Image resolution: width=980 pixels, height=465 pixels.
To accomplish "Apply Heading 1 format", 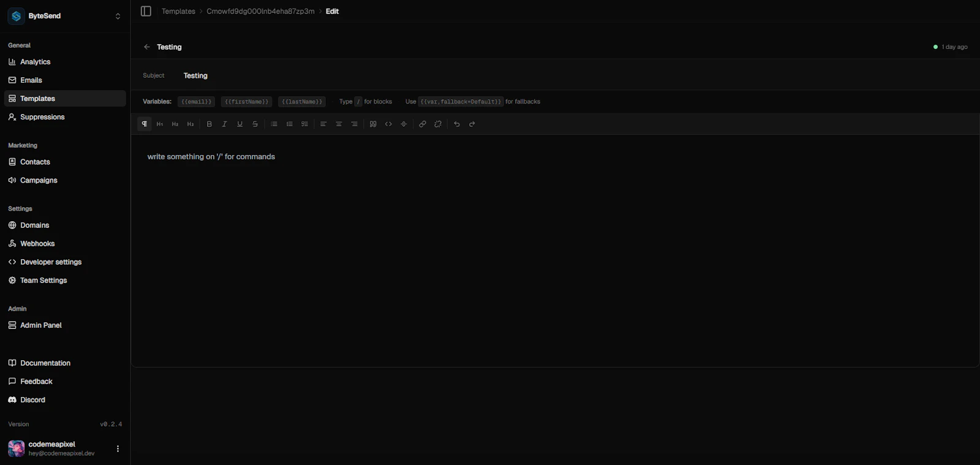I will [160, 124].
